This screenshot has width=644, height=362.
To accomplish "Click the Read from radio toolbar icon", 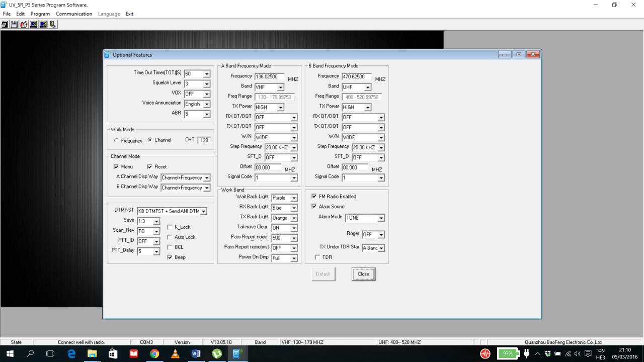I will click(34, 24).
